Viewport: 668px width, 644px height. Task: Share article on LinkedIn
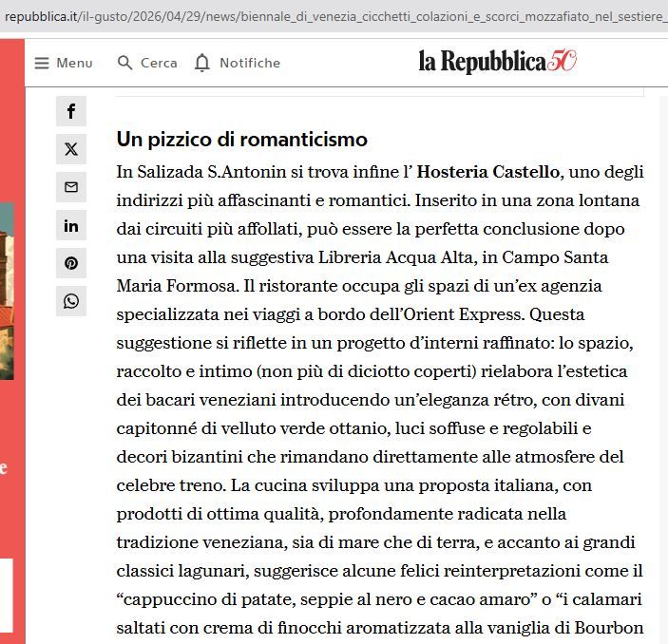tap(71, 225)
